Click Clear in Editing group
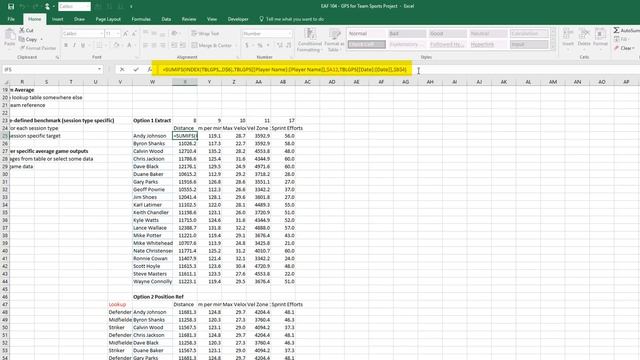The height and width of the screenshot is (360, 640). 624,48
